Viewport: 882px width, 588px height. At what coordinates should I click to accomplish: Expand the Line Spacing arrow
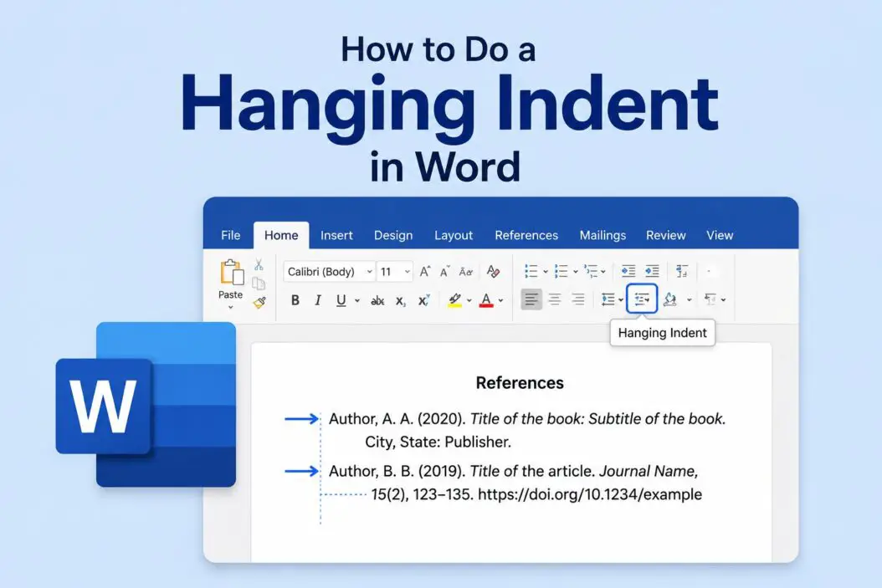[x=620, y=300]
